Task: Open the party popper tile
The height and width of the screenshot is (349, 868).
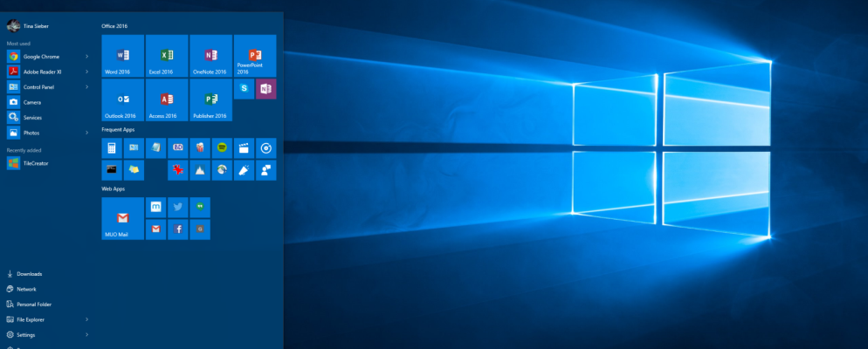Action: coord(245,170)
